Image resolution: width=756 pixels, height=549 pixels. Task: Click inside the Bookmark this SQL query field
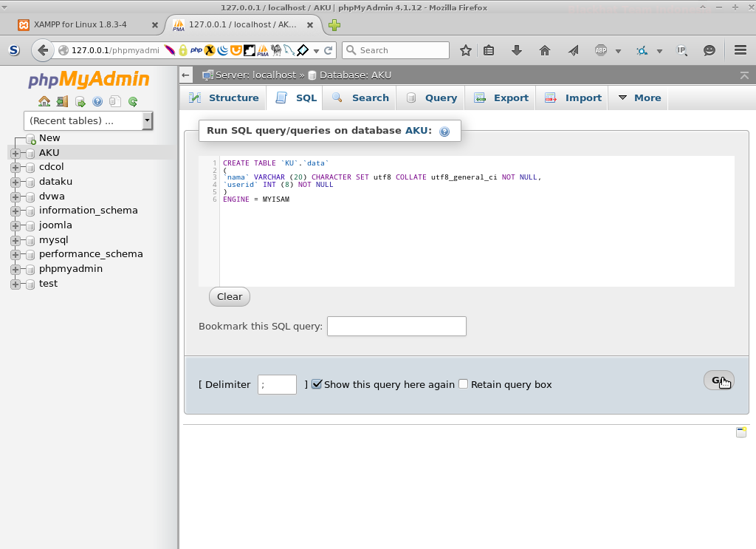396,326
